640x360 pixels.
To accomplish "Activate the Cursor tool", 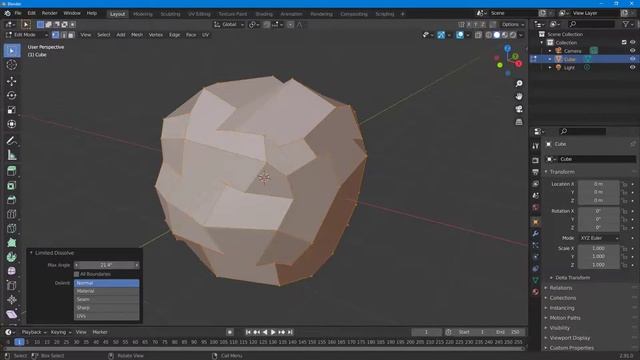I will 12,65.
